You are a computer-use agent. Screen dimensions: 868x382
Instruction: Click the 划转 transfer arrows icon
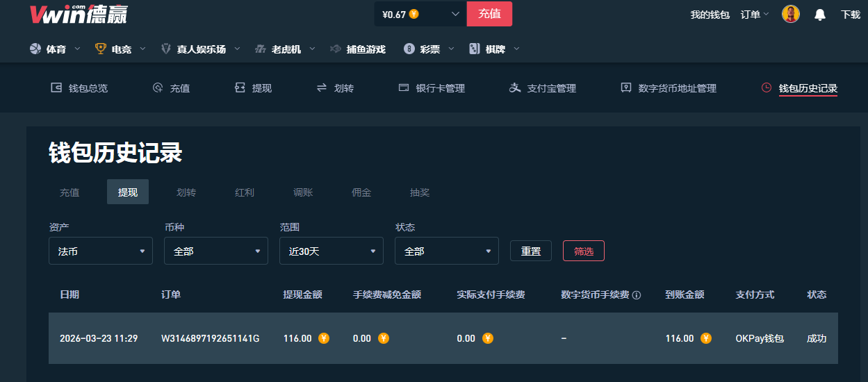pyautogui.click(x=322, y=88)
